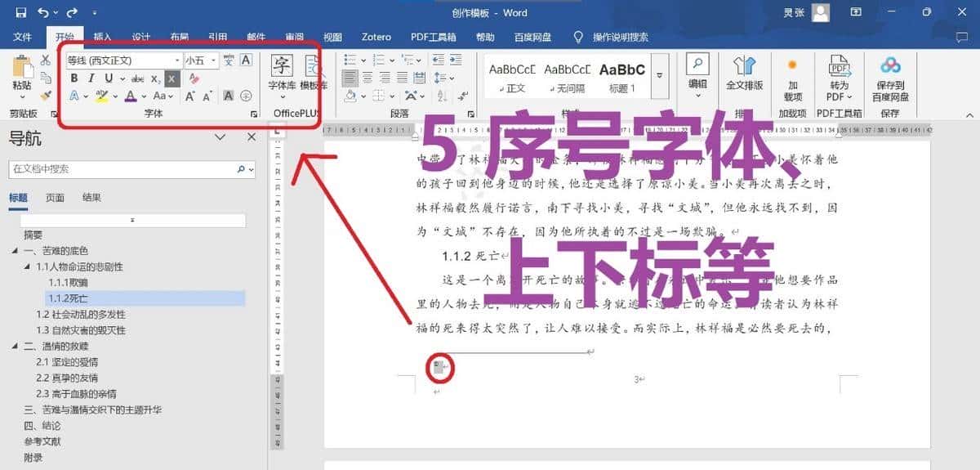Switch to the PDF工具箱 tab
Viewport: 980px width, 470px height.
tap(433, 37)
